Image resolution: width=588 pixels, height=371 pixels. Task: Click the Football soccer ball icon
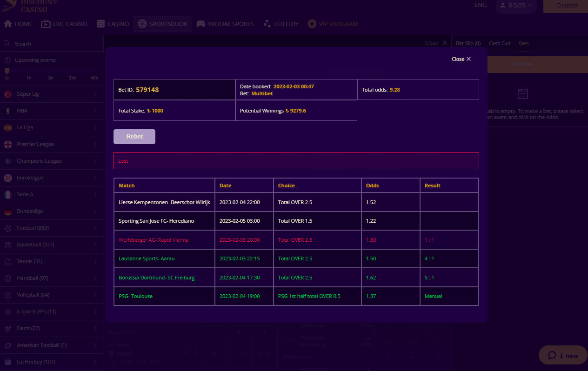click(x=8, y=228)
